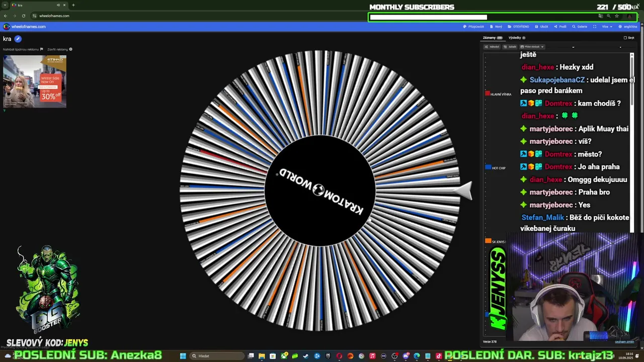The width and height of the screenshot is (644, 362).
Task: Close ads with Zavřít reklamy
Action: pyautogui.click(x=60, y=49)
